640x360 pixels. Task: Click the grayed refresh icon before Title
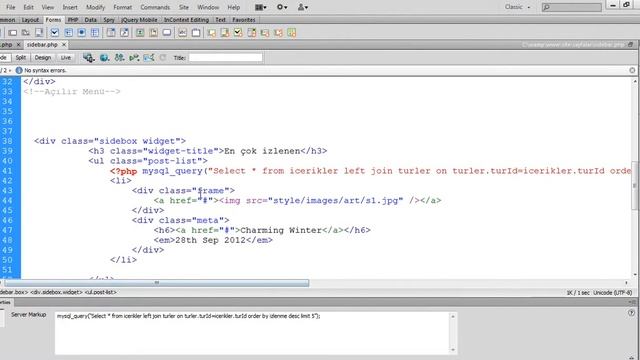(x=163, y=58)
